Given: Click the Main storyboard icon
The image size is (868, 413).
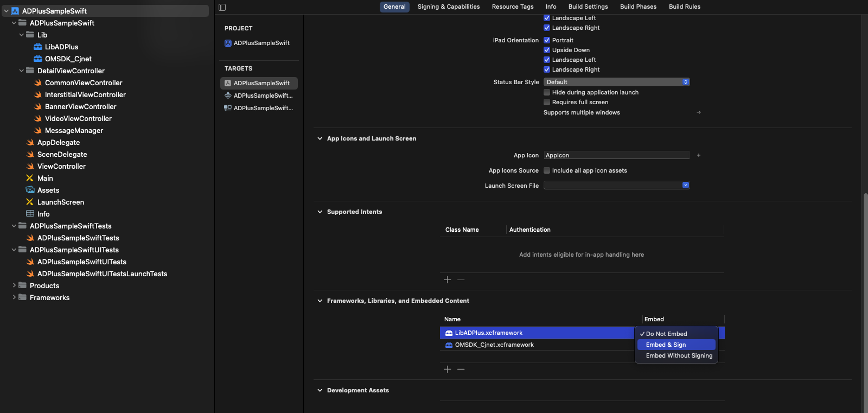Looking at the screenshot, I should coord(30,178).
